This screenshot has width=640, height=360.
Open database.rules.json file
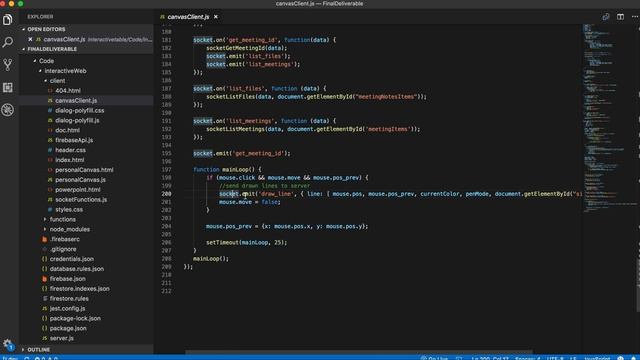[x=77, y=269]
